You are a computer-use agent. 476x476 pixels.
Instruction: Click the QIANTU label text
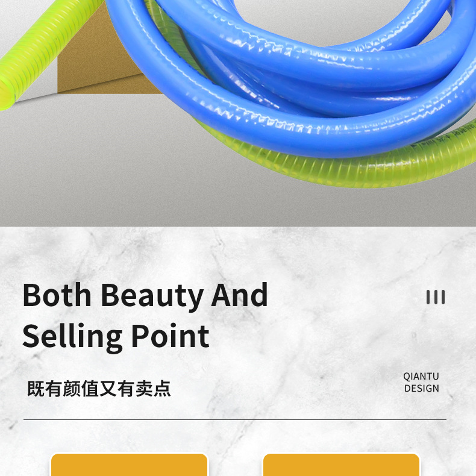(421, 377)
